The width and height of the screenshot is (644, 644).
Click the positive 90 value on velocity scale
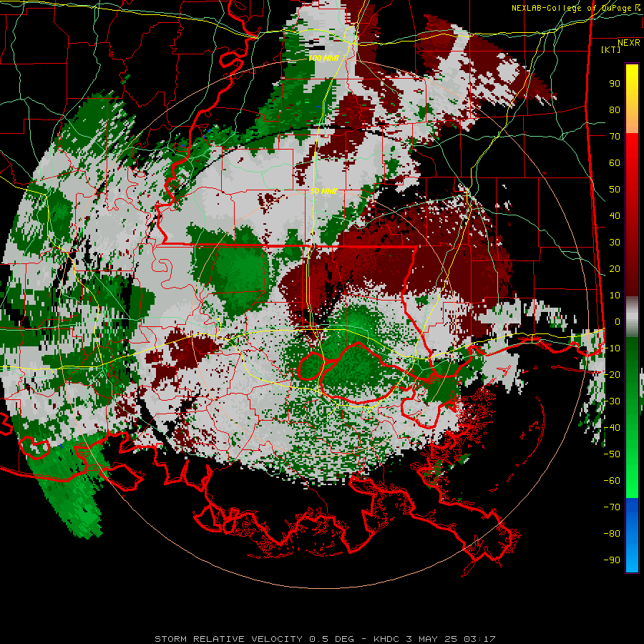[x=615, y=84]
